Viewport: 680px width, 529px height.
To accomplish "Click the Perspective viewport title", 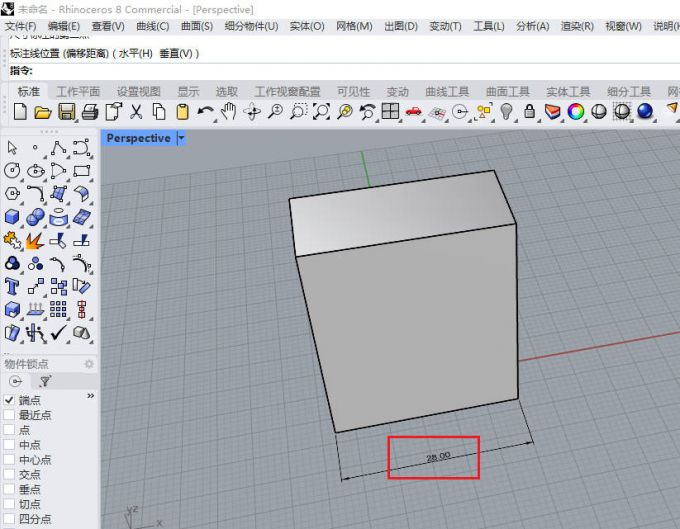I will (138, 138).
